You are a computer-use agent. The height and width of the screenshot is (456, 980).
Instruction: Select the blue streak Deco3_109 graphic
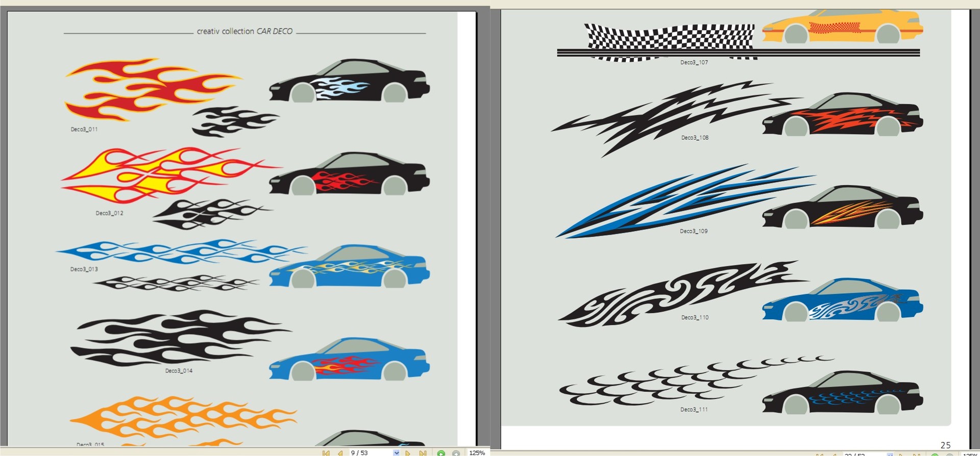click(x=684, y=201)
